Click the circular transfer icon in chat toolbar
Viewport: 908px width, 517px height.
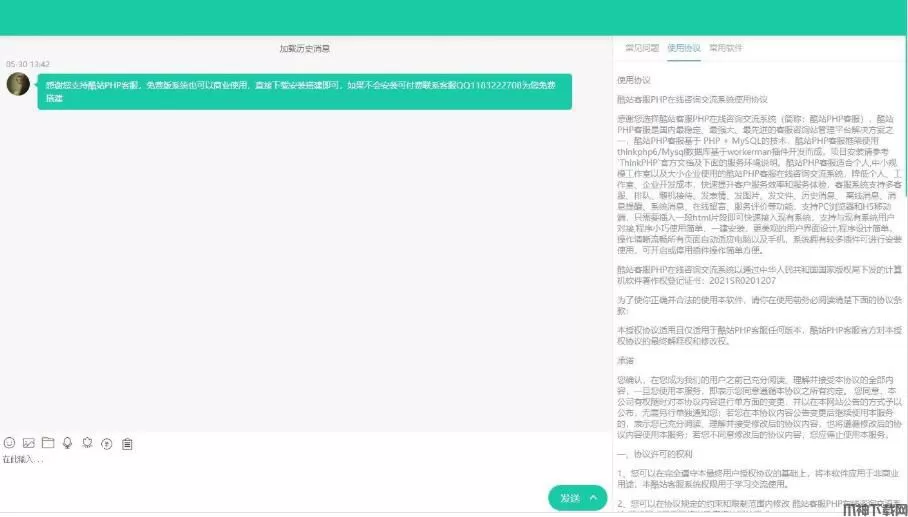coord(107,444)
